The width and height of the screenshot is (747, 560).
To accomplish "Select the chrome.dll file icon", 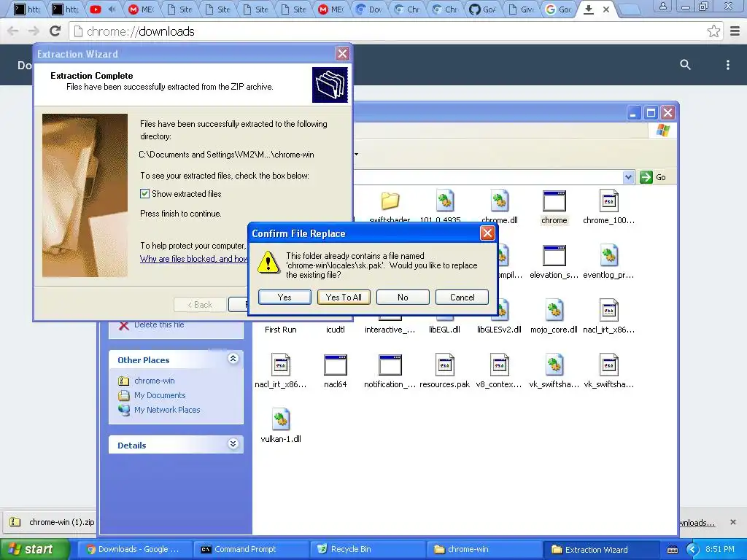I will (499, 201).
